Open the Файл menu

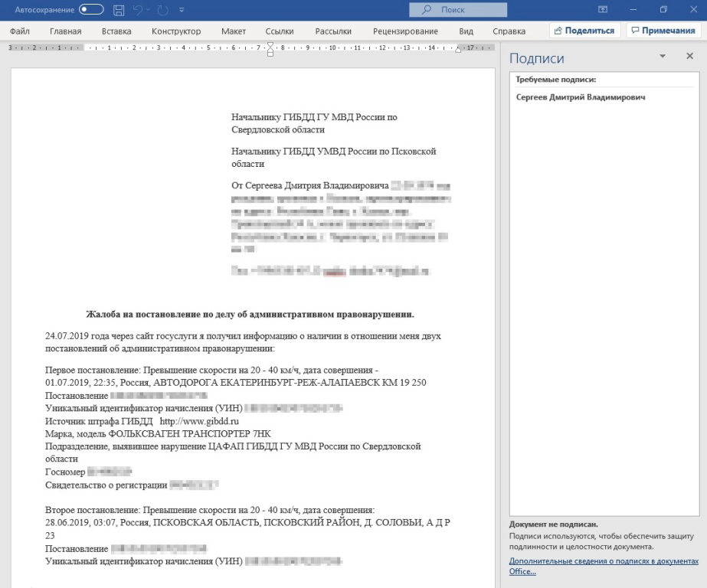click(x=21, y=31)
